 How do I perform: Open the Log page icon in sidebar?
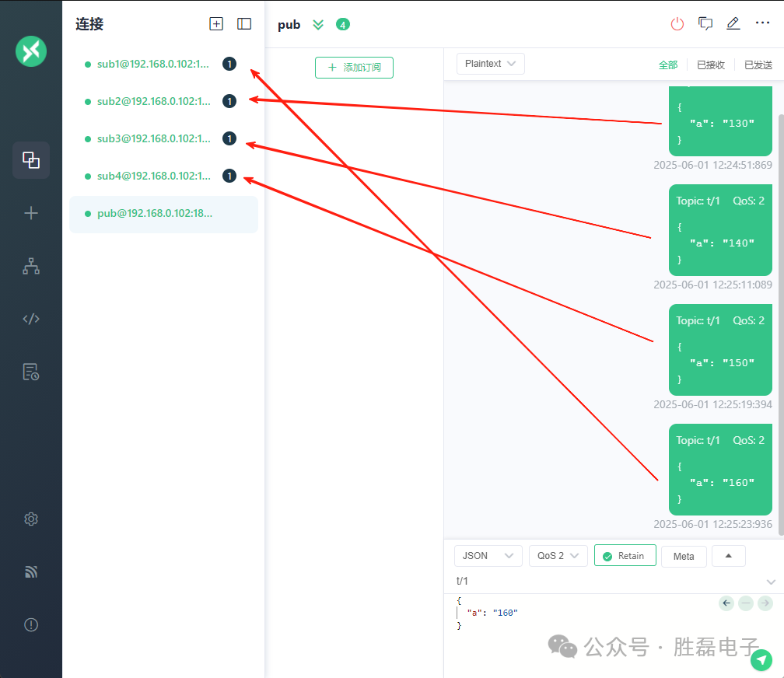click(x=31, y=372)
